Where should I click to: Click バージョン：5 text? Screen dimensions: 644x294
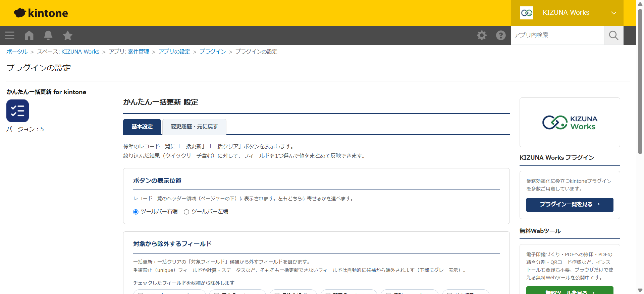pos(25,129)
